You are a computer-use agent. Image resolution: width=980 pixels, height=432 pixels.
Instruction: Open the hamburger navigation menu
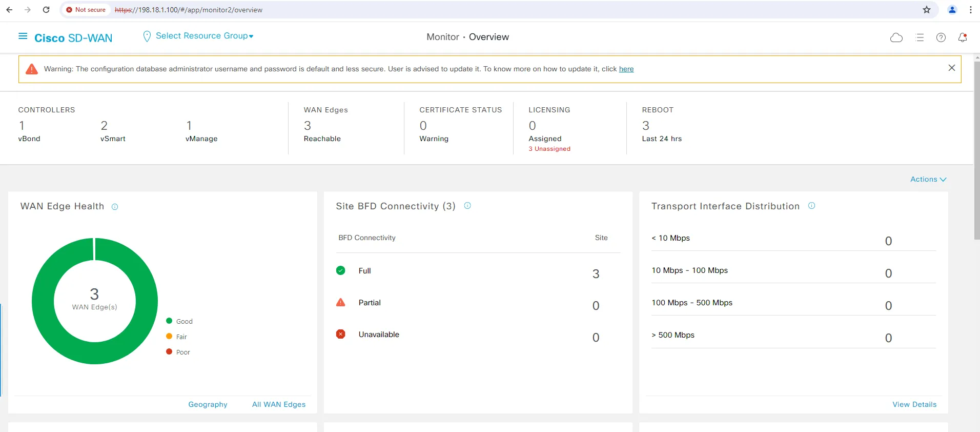23,36
